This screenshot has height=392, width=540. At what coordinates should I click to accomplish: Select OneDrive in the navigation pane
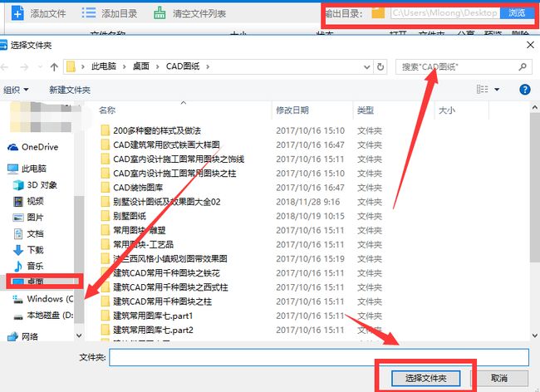click(33, 147)
